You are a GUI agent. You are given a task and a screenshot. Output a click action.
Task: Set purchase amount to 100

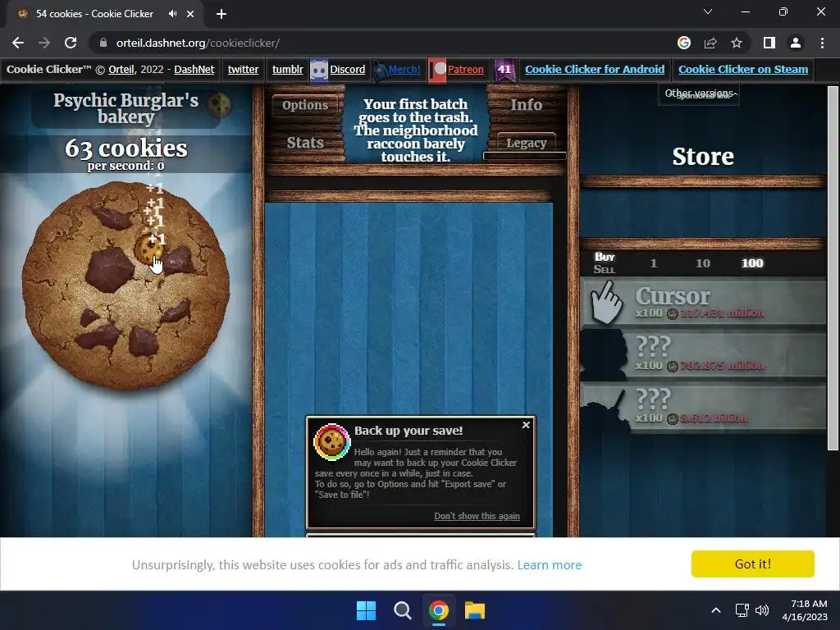pyautogui.click(x=752, y=263)
